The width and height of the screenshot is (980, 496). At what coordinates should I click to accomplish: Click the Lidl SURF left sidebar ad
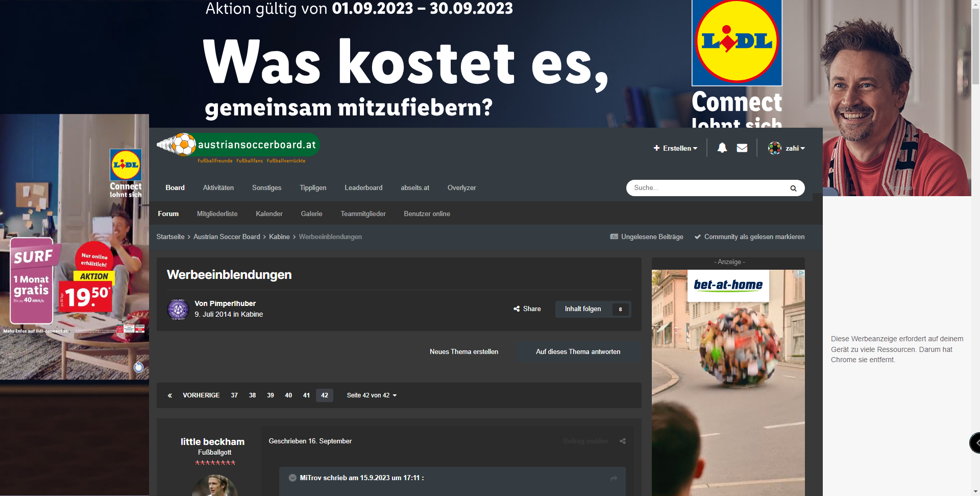(75, 247)
